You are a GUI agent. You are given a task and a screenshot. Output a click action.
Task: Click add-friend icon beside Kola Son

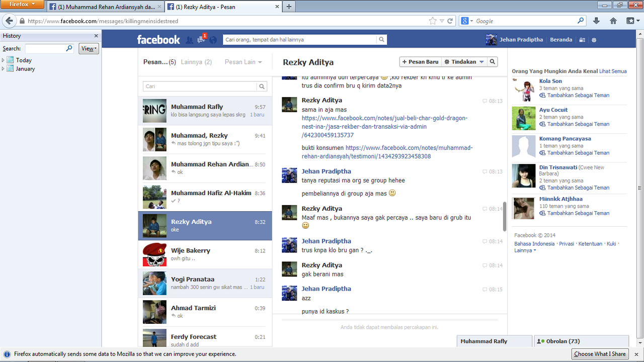(x=542, y=95)
